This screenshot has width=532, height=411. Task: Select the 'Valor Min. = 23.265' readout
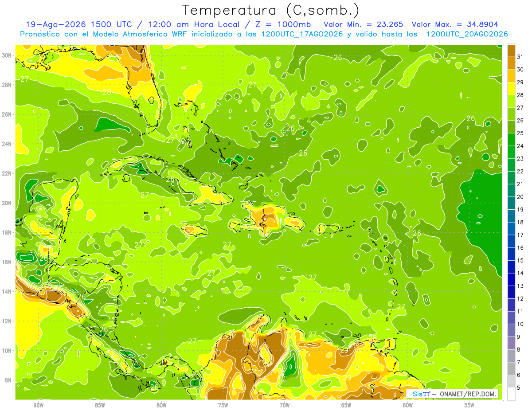[x=364, y=24]
